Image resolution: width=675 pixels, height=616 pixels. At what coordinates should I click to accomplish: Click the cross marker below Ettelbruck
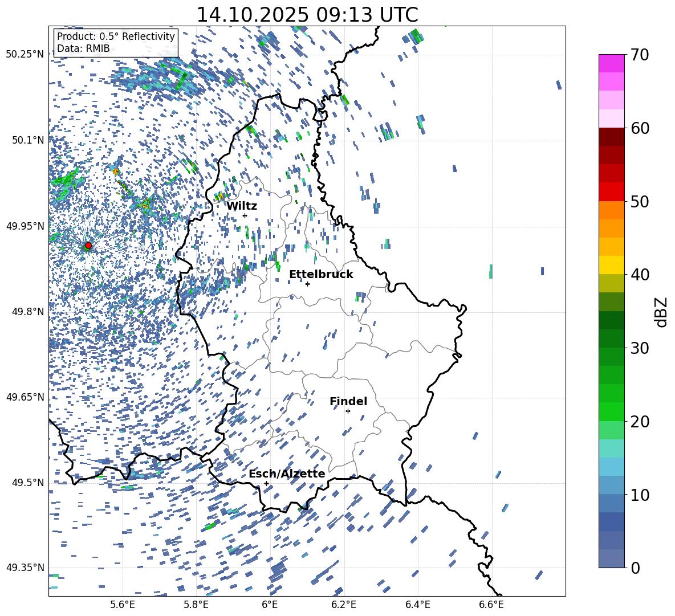click(307, 284)
